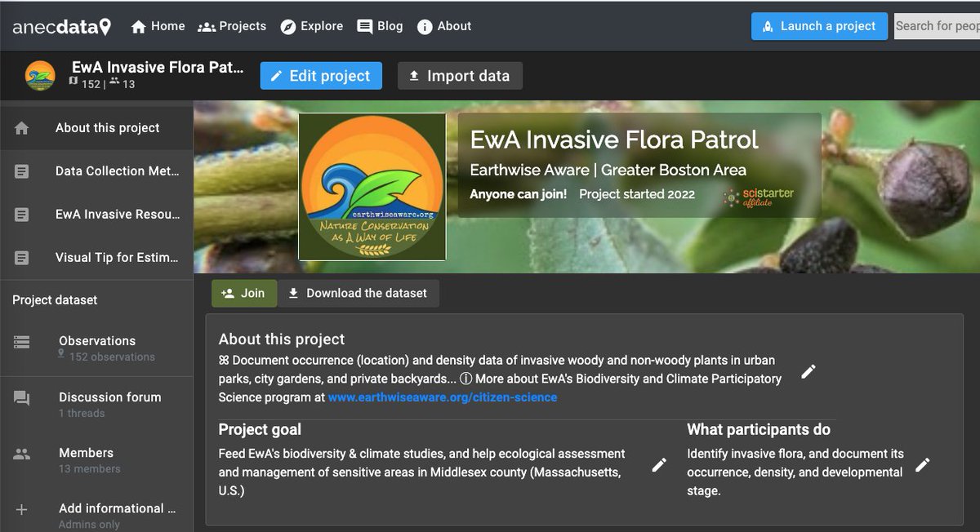Image resolution: width=980 pixels, height=532 pixels.
Task: Open the Visual Tip for Estim... sidebar page
Action: 96,258
